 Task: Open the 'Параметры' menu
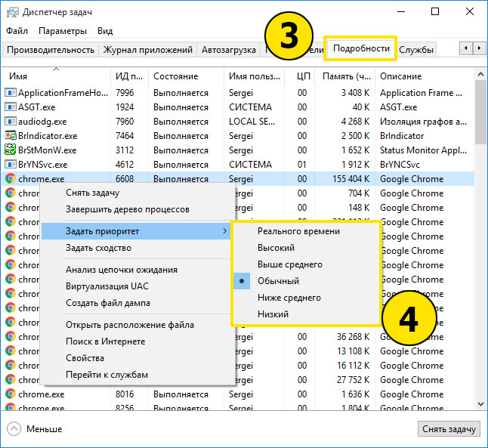(x=63, y=31)
